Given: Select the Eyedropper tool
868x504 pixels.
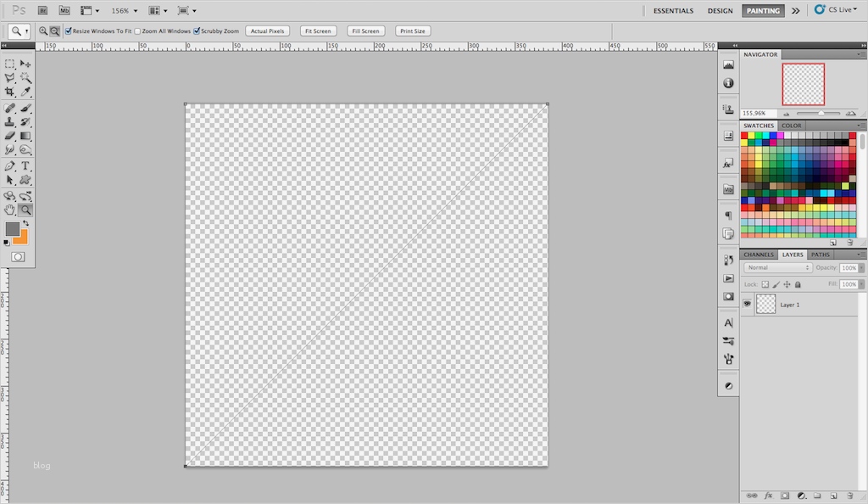Looking at the screenshot, I should click(x=25, y=92).
